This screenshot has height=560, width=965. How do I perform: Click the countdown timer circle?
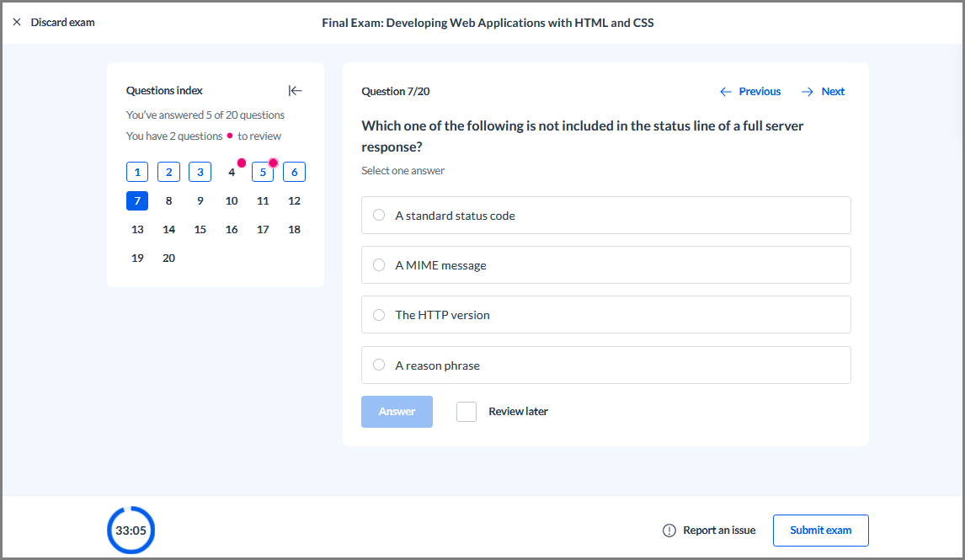coord(131,530)
